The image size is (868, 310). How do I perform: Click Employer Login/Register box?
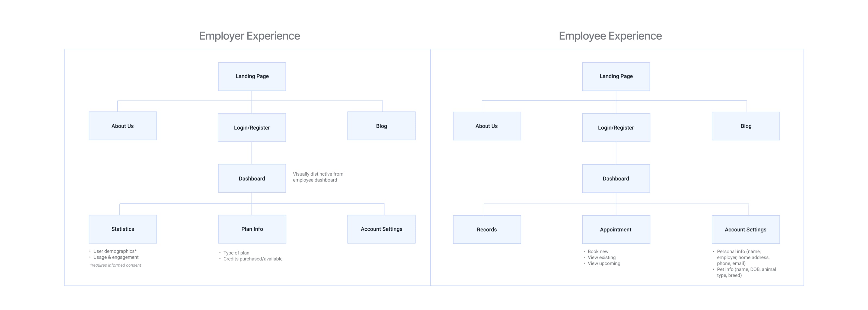pyautogui.click(x=252, y=128)
